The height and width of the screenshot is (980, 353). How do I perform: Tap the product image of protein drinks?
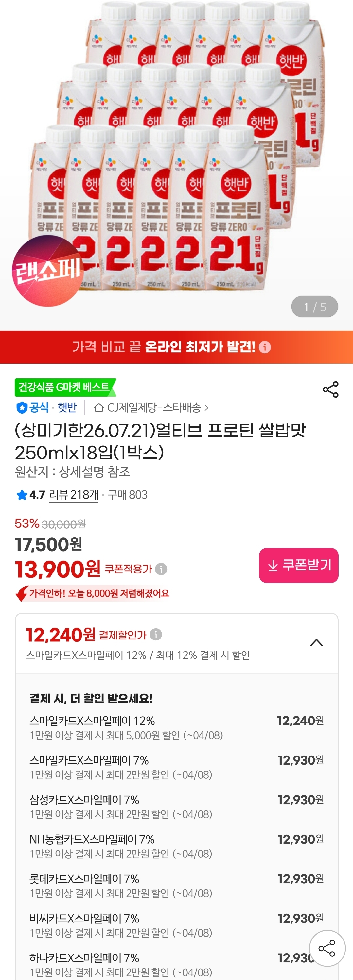[x=176, y=152]
